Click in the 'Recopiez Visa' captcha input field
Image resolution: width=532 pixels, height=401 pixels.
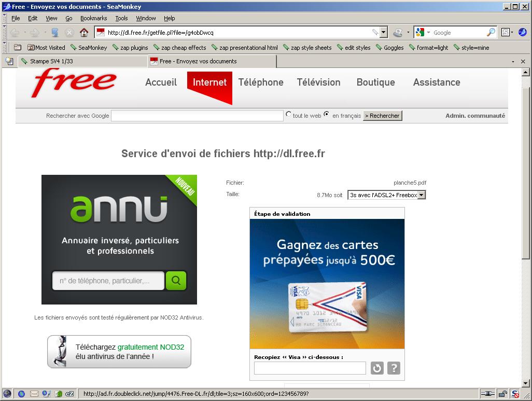(x=310, y=368)
